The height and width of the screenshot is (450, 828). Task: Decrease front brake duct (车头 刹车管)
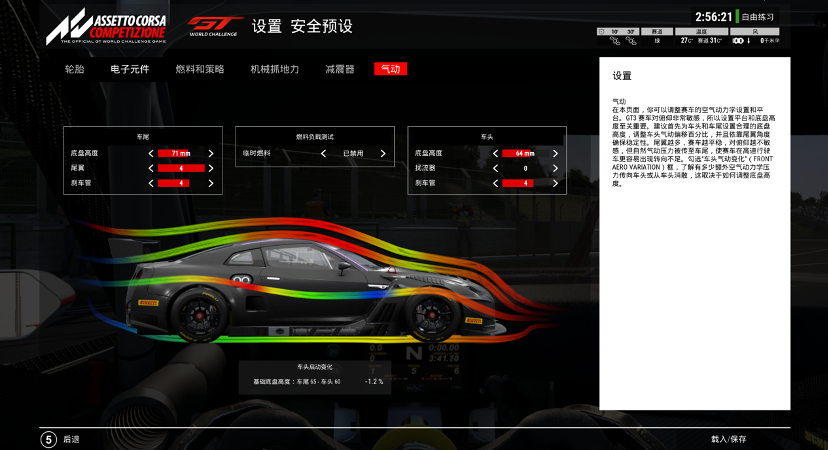(495, 183)
